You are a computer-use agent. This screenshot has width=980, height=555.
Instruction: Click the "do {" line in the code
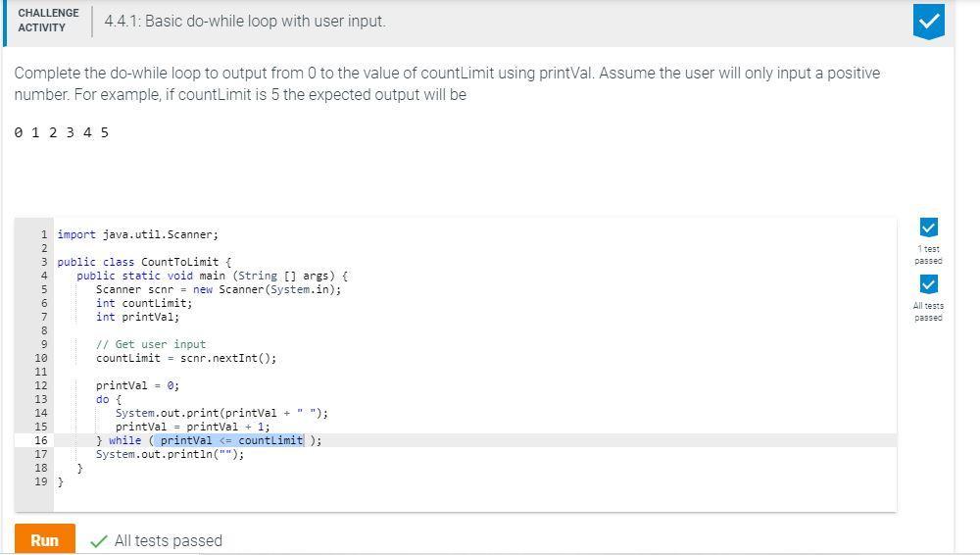(109, 399)
